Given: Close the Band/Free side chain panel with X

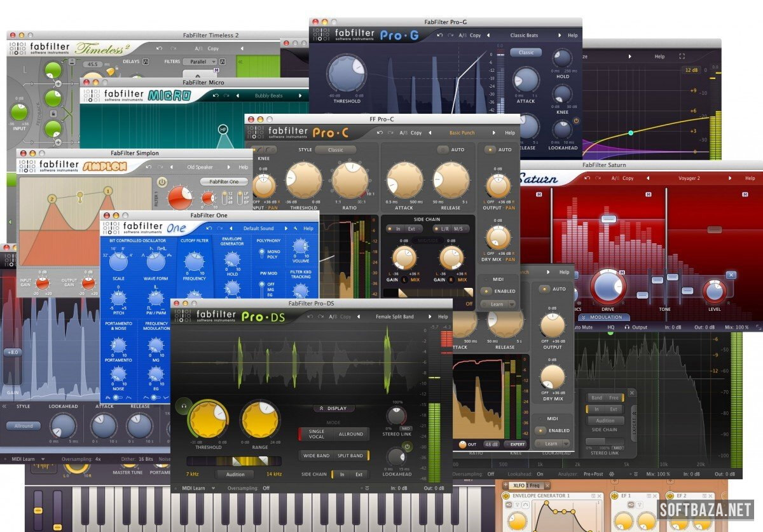Looking at the screenshot, I should pos(631,393).
